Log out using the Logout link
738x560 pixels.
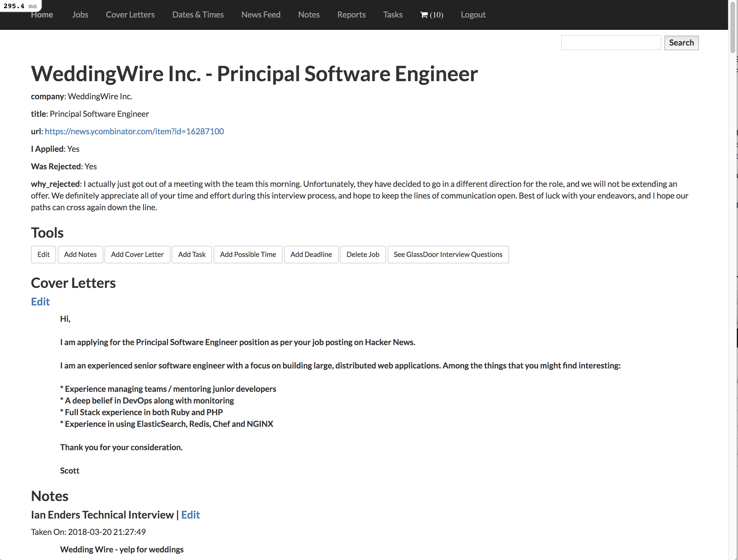[x=473, y=15]
